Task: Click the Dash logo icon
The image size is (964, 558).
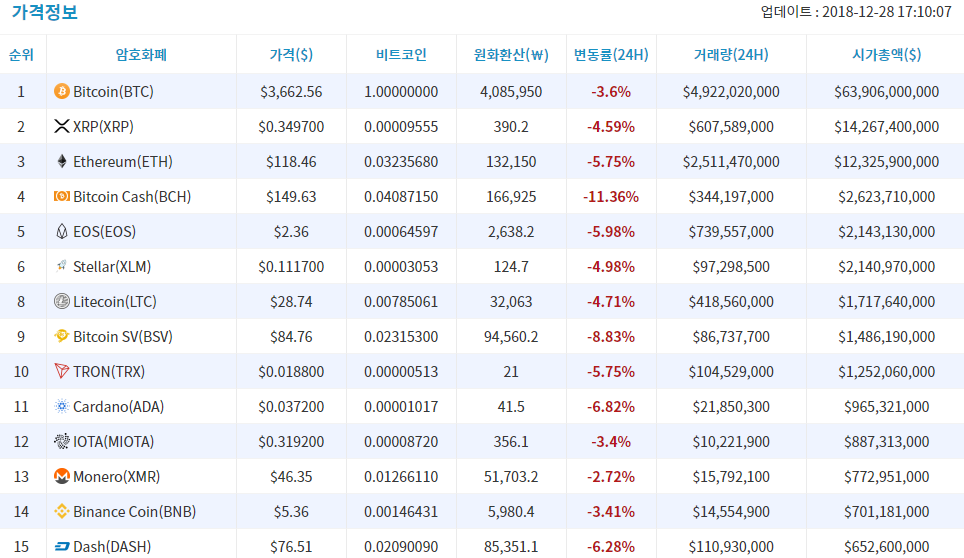Action: pyautogui.click(x=61, y=546)
